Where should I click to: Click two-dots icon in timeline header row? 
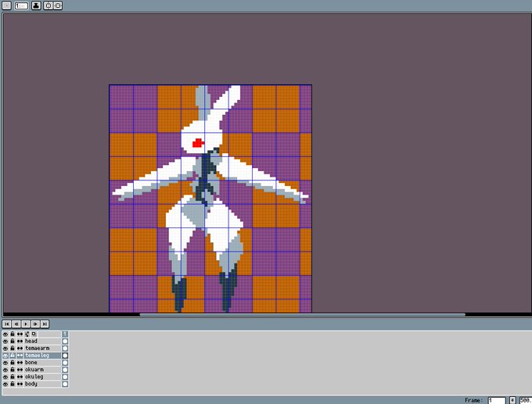(x=20, y=334)
